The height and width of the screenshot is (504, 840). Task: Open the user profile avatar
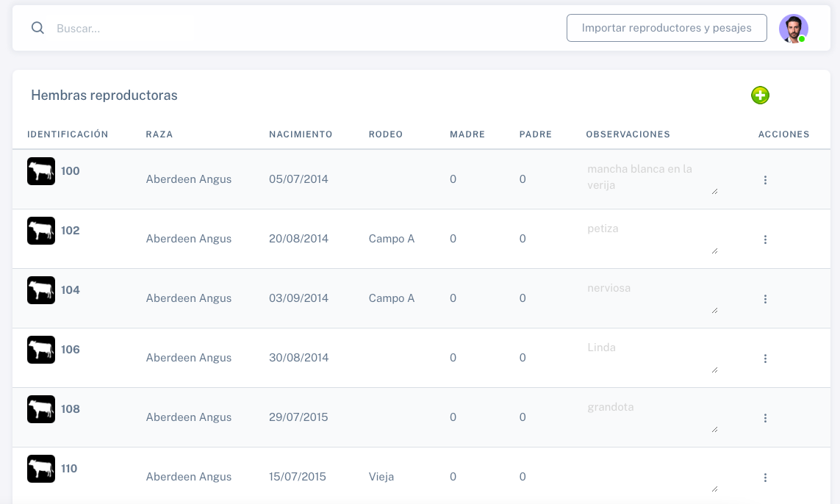pos(794,29)
